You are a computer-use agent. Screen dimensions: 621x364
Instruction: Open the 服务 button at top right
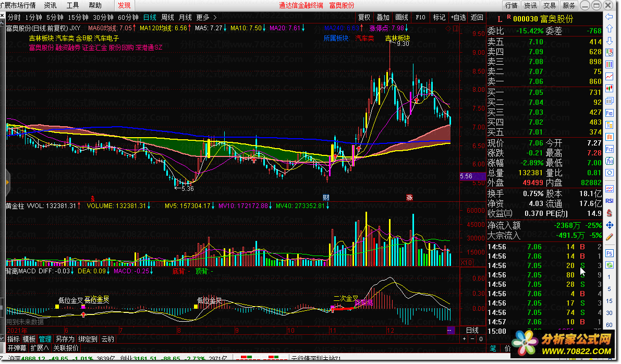569,5
